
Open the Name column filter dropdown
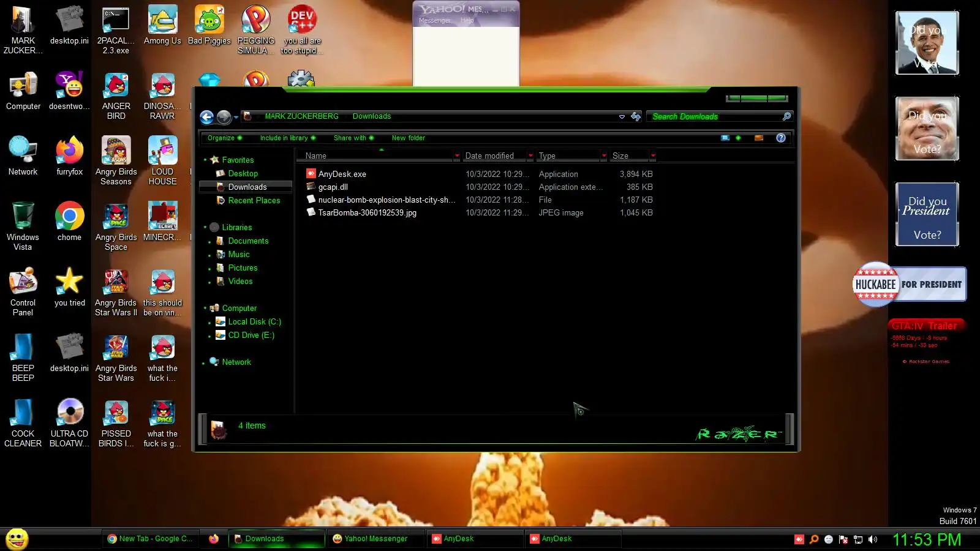[457, 156]
